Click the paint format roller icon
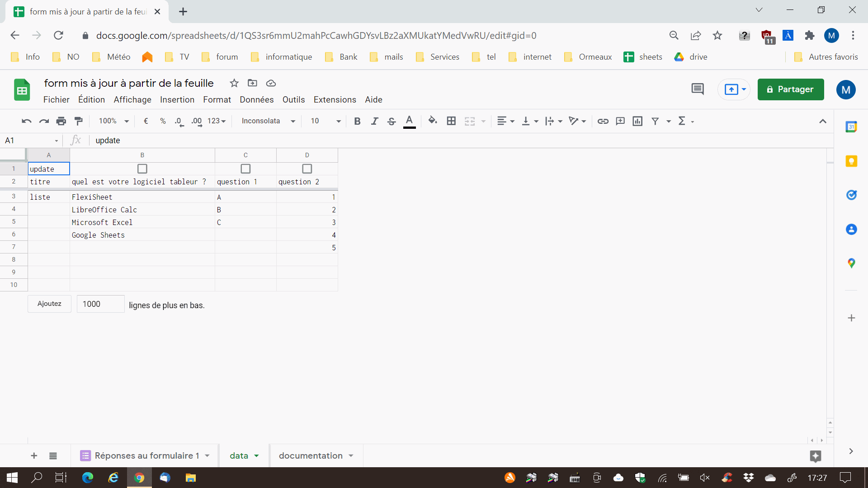 (78, 121)
